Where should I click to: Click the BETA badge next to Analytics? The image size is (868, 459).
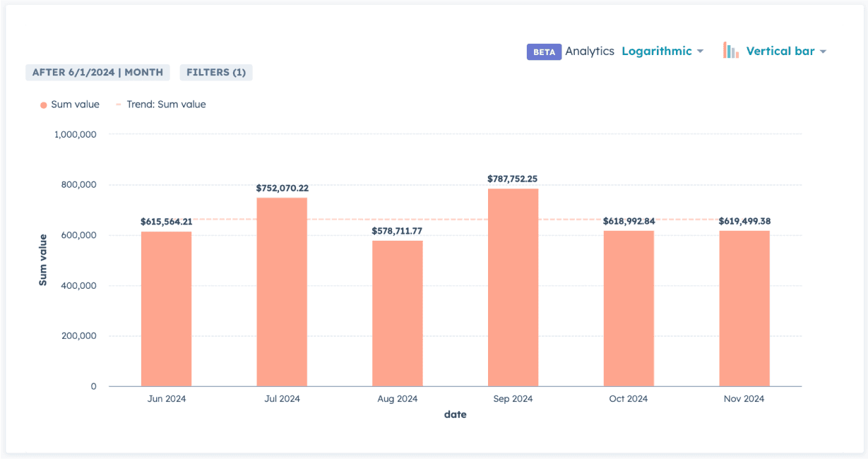[544, 52]
